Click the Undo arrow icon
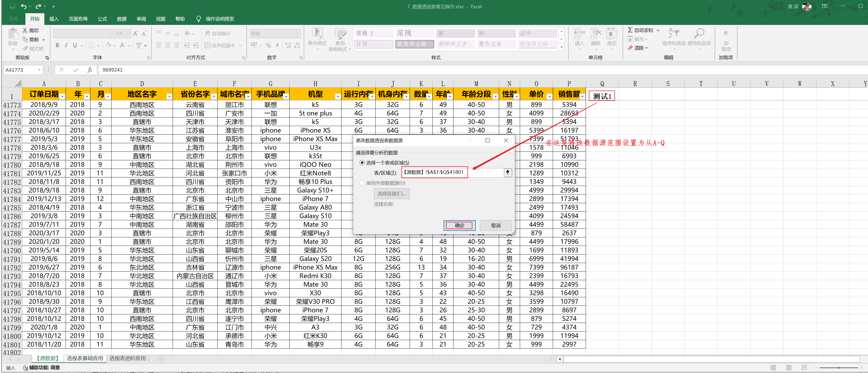Viewport: 868px width, 373px height. (x=24, y=6)
